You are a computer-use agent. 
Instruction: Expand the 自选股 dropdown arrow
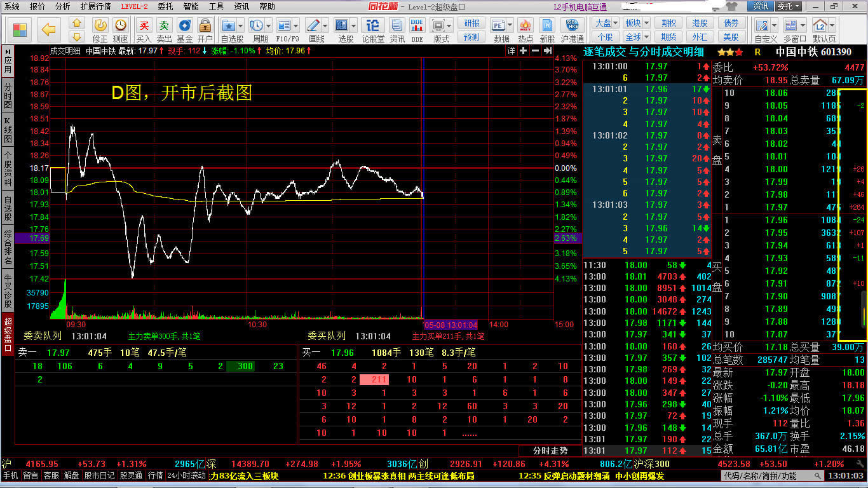(x=240, y=26)
